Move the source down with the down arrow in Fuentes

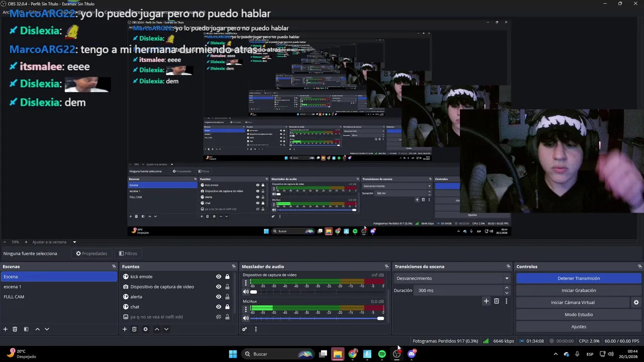(x=166, y=329)
